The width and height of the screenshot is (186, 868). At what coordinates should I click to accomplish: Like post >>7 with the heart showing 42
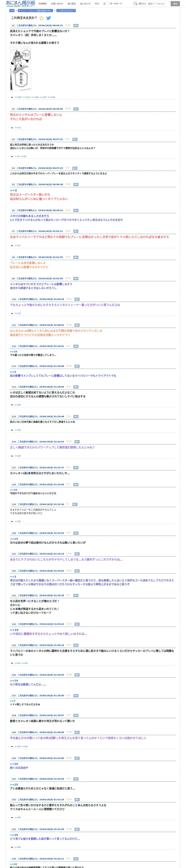click(x=66, y=231)
